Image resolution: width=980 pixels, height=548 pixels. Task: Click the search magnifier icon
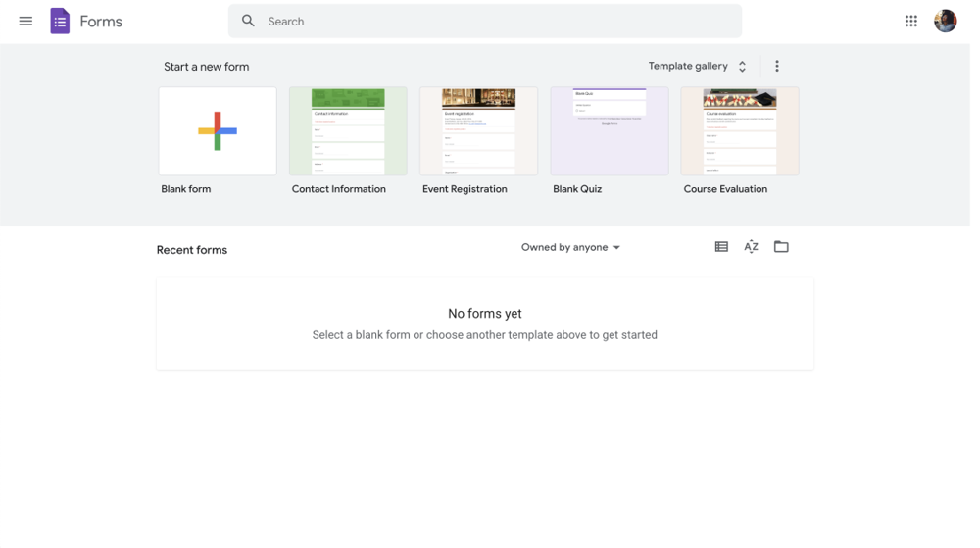248,21
